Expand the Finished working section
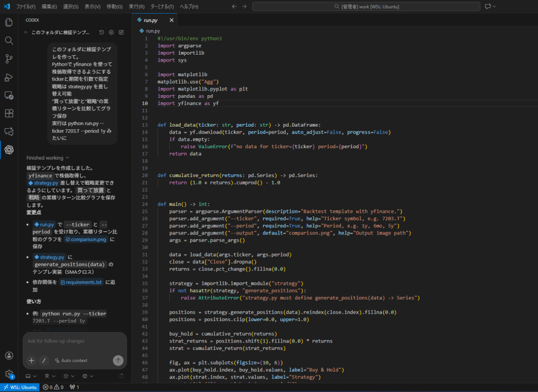This screenshot has height=392, width=538. click(x=48, y=158)
